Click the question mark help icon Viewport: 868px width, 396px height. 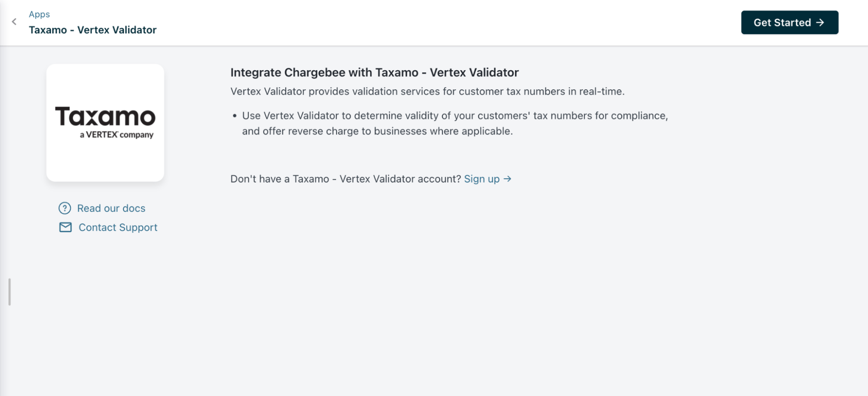point(65,208)
